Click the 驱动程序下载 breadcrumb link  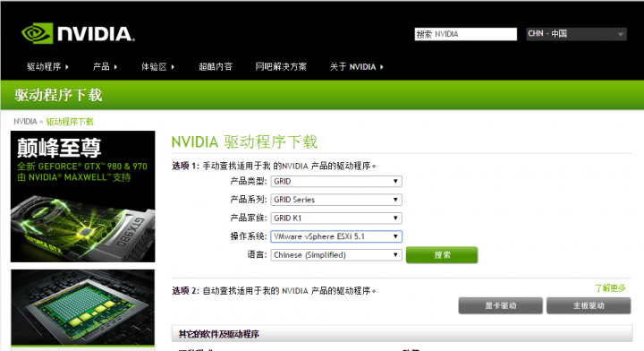[70, 122]
